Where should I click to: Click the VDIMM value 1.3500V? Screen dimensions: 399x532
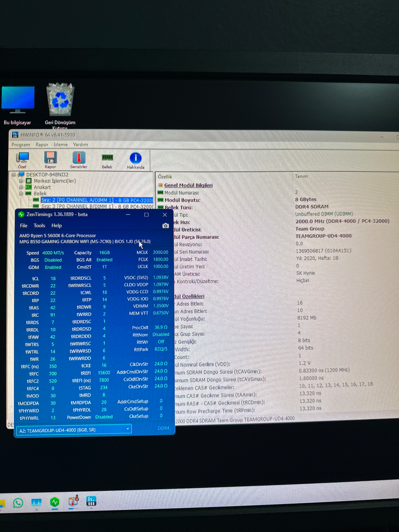pos(161,306)
